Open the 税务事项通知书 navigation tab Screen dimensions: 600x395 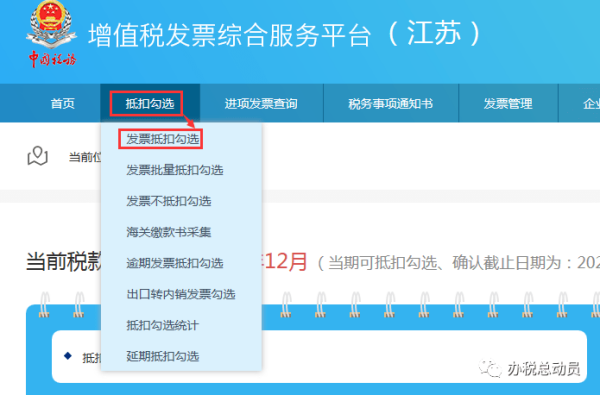[x=390, y=103]
